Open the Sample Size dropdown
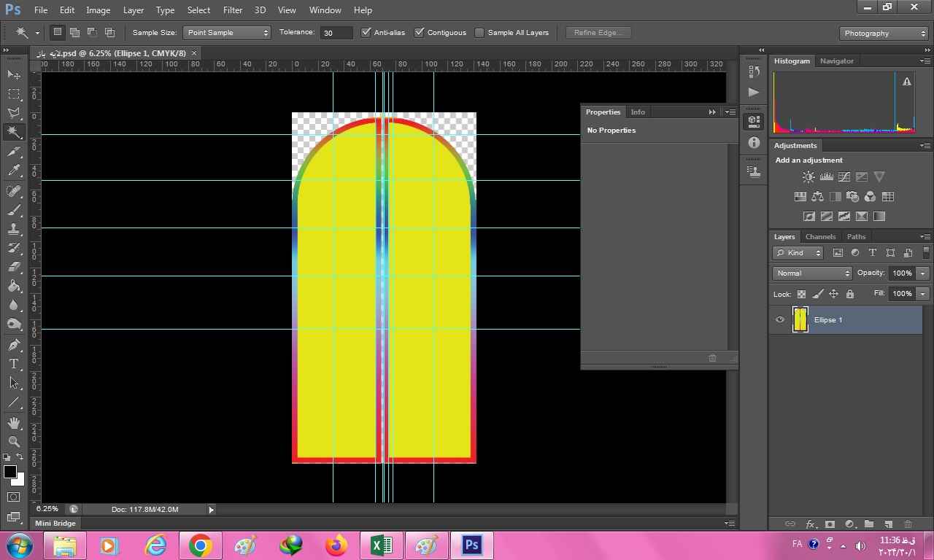 [x=227, y=33]
